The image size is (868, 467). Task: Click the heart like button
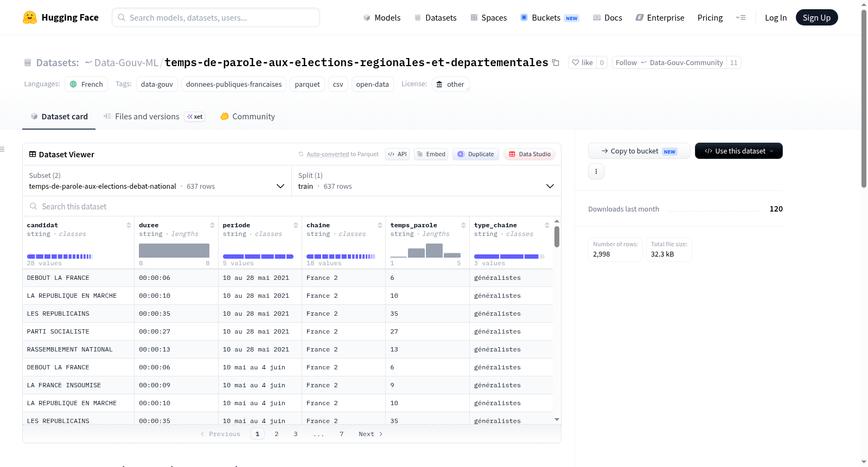click(x=582, y=62)
